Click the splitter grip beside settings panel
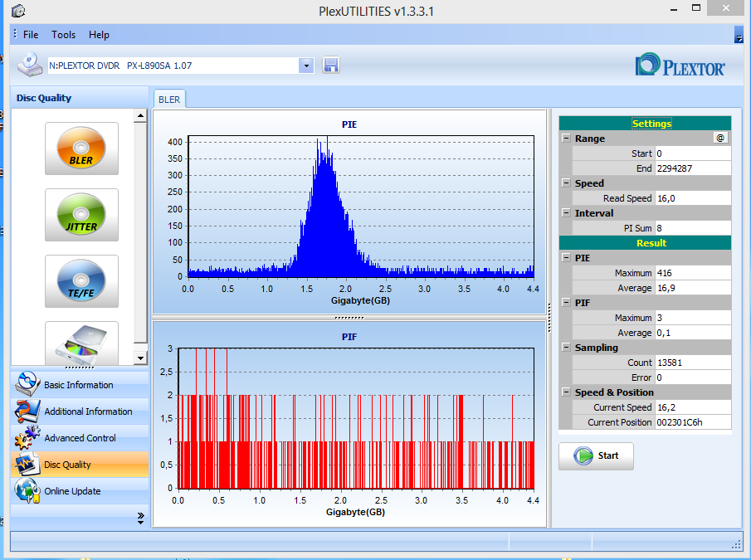This screenshot has height=560, width=751. tap(549, 318)
